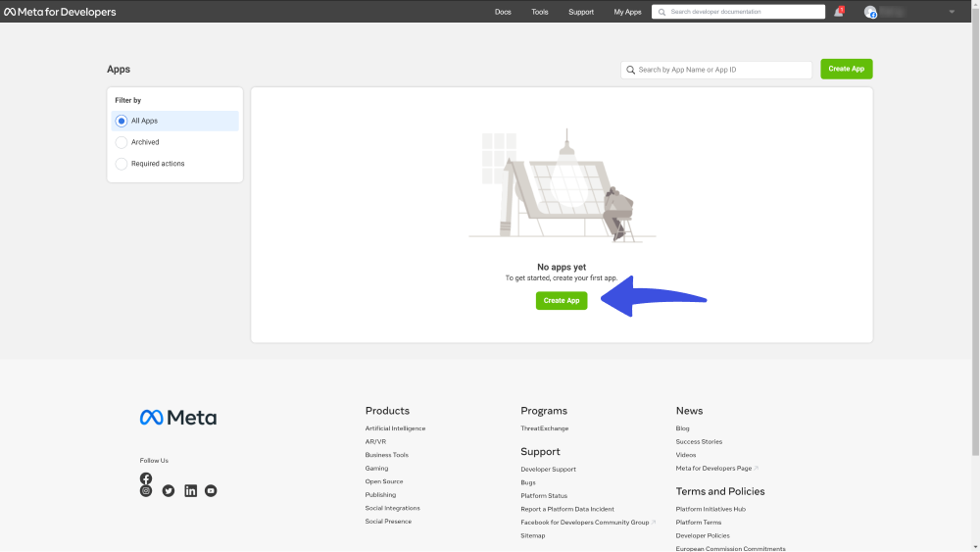Image resolution: width=980 pixels, height=552 pixels.
Task: Open the Publishing footer link
Action: pyautogui.click(x=380, y=495)
